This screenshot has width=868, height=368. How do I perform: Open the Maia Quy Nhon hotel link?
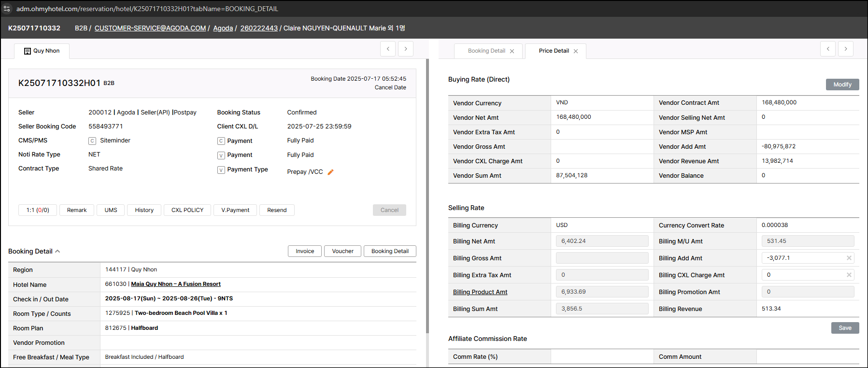(x=176, y=284)
